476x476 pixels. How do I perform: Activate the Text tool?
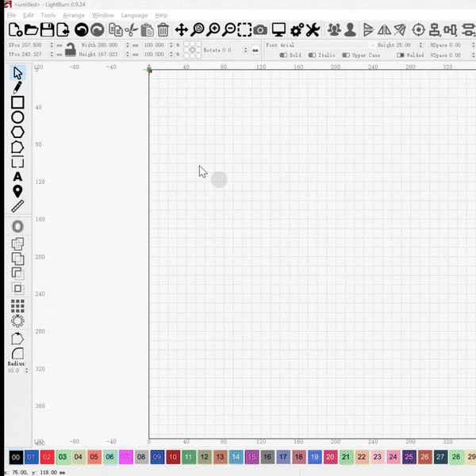point(17,177)
